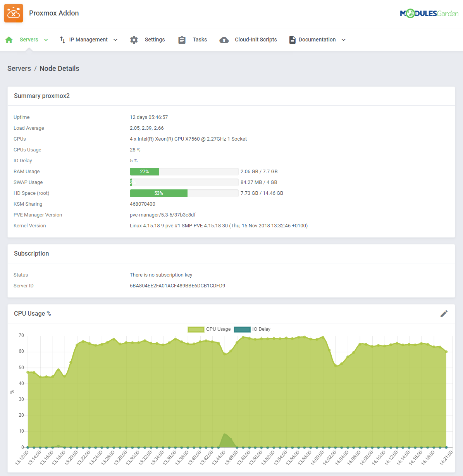Click the Settings gear icon
This screenshot has height=476, width=463.
[134, 40]
